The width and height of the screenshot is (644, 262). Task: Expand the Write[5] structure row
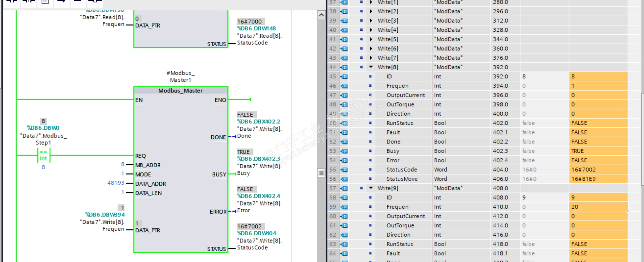(371, 39)
